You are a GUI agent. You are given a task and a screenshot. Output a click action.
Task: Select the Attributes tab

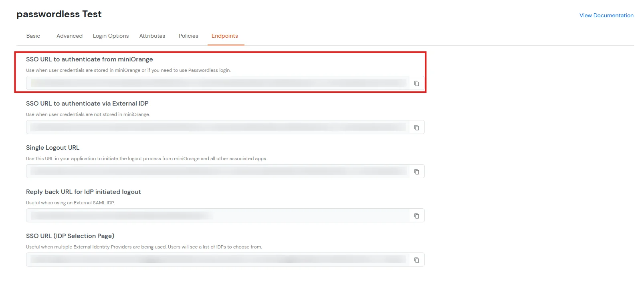click(x=152, y=36)
